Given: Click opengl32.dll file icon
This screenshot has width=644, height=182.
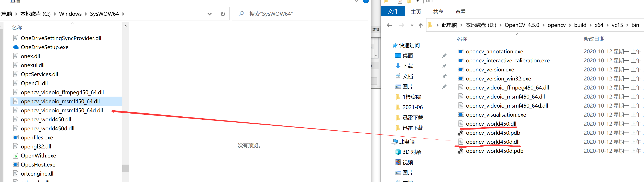Looking at the screenshot, I should (15, 147).
